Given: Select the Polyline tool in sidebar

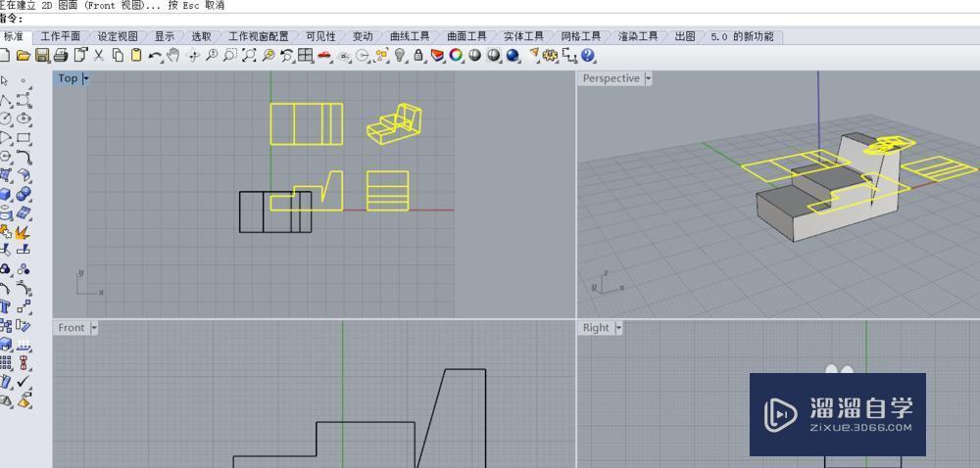Looking at the screenshot, I should click(5, 100).
